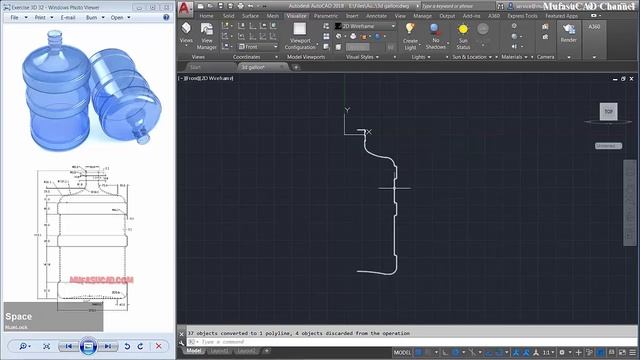
Task: Play the slide show in Photo Viewer
Action: pos(88,346)
